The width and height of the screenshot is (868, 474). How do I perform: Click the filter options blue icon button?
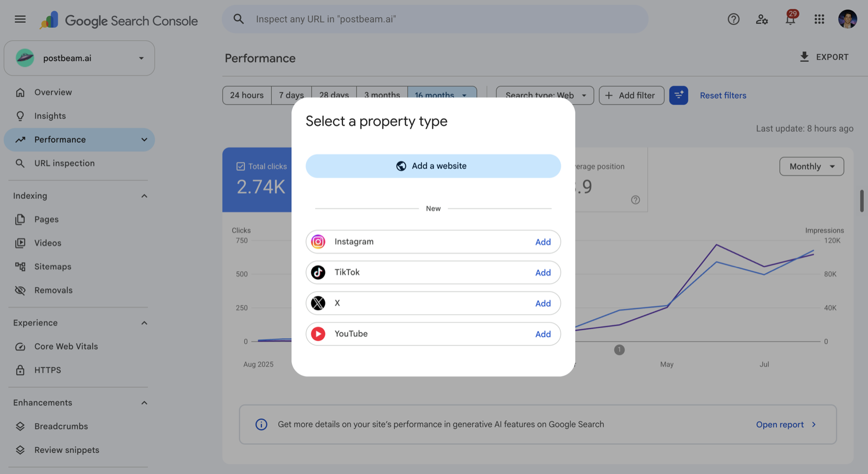(679, 96)
